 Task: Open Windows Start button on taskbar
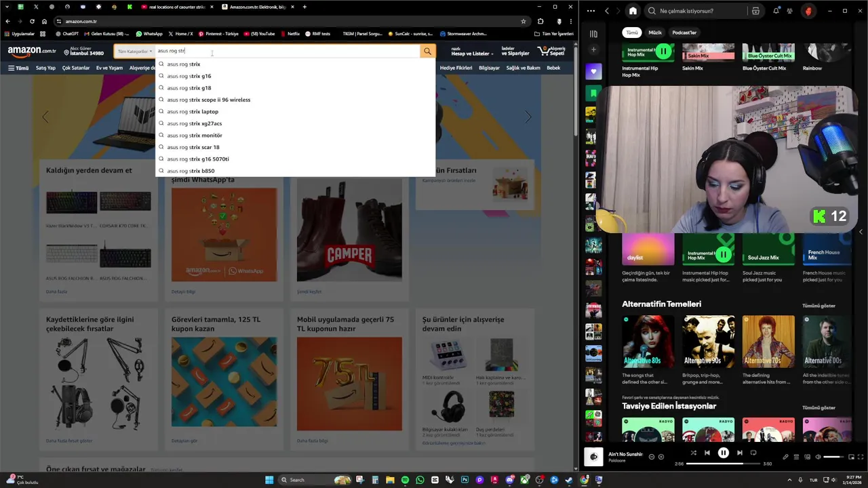(269, 480)
